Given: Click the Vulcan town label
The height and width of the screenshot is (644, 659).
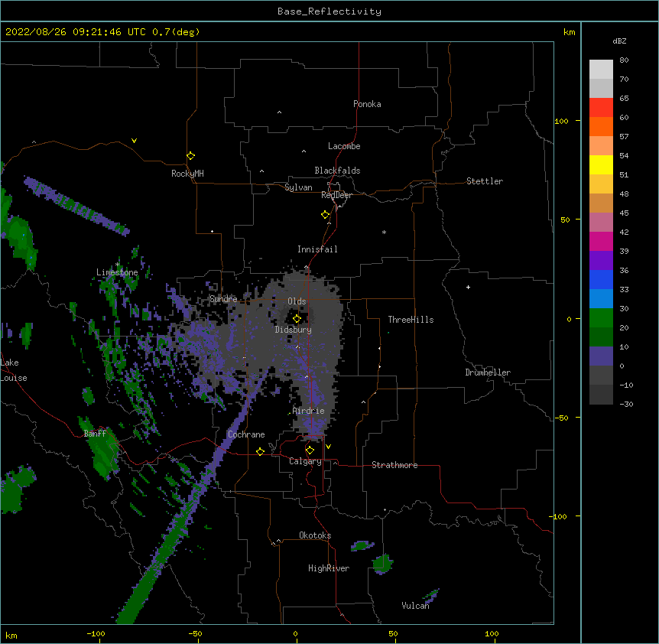Looking at the screenshot, I should tap(415, 606).
